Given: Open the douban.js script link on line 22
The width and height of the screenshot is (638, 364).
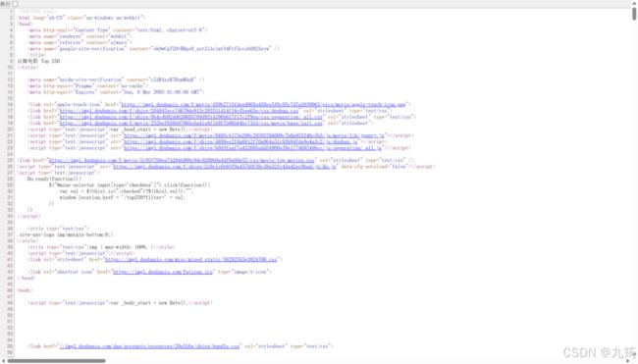Looking at the screenshot, I should pyautogui.click(x=240, y=141).
